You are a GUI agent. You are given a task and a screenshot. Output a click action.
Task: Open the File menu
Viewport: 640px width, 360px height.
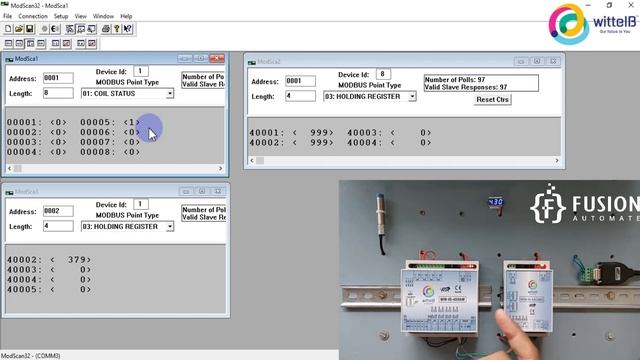click(x=7, y=16)
